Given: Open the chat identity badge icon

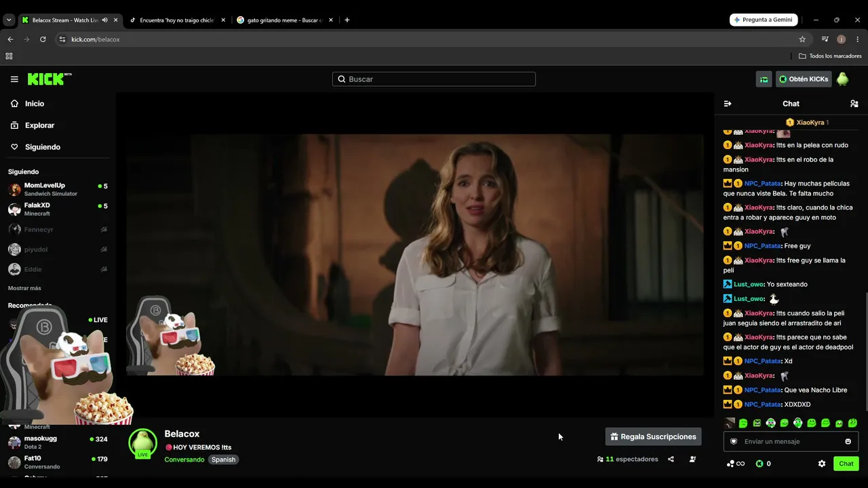Looking at the screenshot, I should coord(733,441).
